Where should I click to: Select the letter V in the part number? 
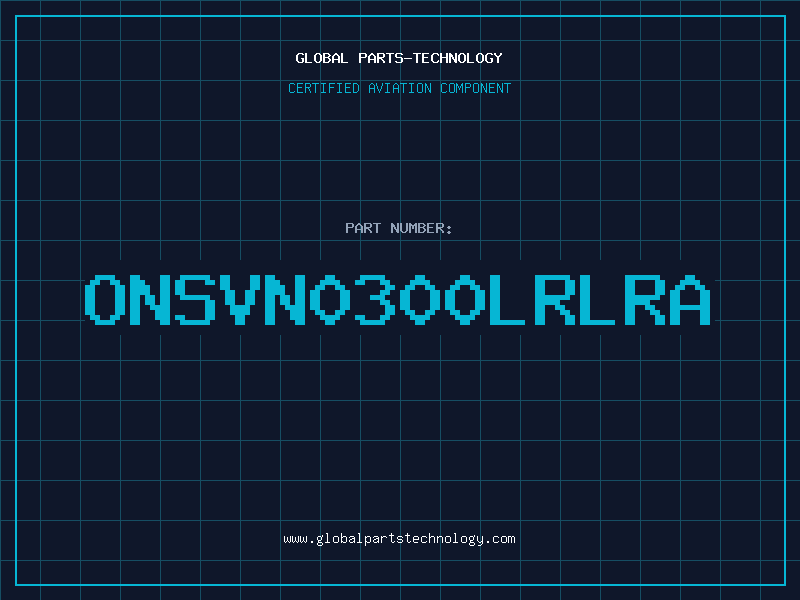(x=240, y=300)
